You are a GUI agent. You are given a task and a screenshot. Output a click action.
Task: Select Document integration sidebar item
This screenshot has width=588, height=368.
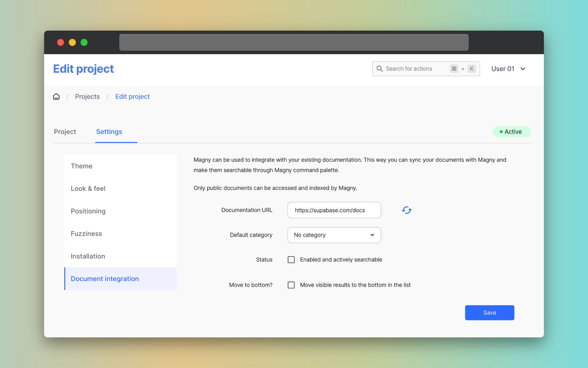pyautogui.click(x=121, y=279)
